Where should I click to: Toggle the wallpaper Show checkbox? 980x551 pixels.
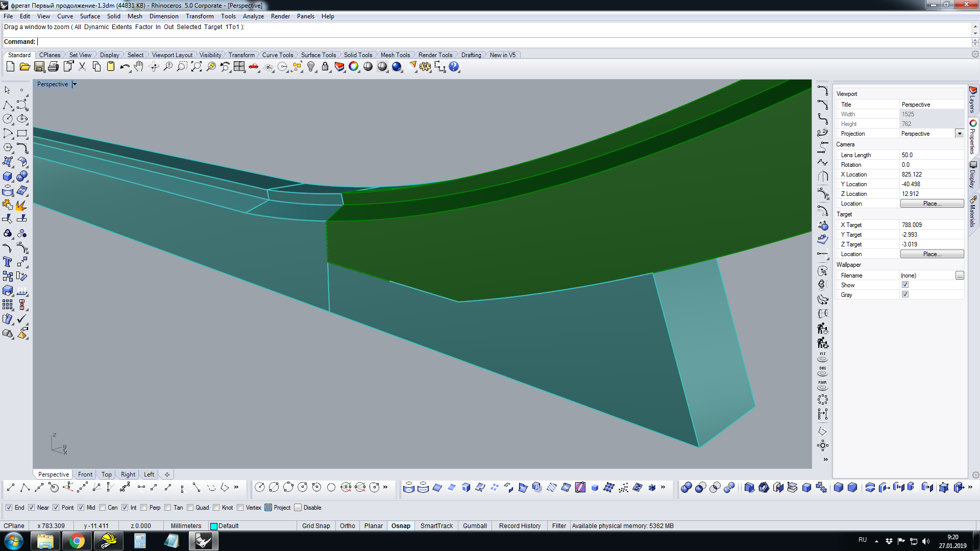[905, 285]
